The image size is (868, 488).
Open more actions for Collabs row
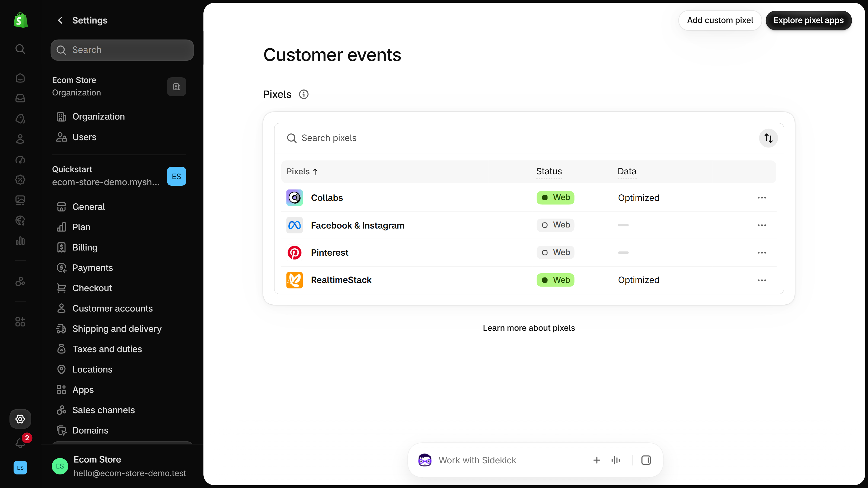tap(762, 198)
